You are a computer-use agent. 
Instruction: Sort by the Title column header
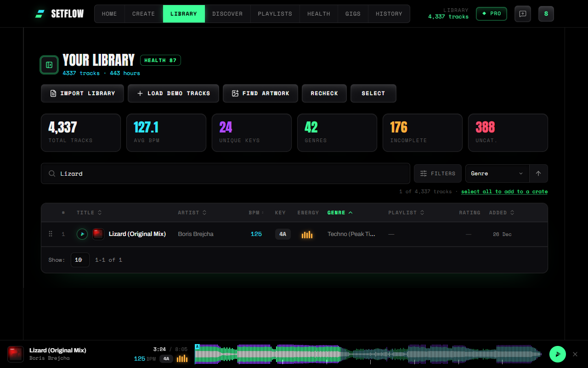(x=89, y=213)
